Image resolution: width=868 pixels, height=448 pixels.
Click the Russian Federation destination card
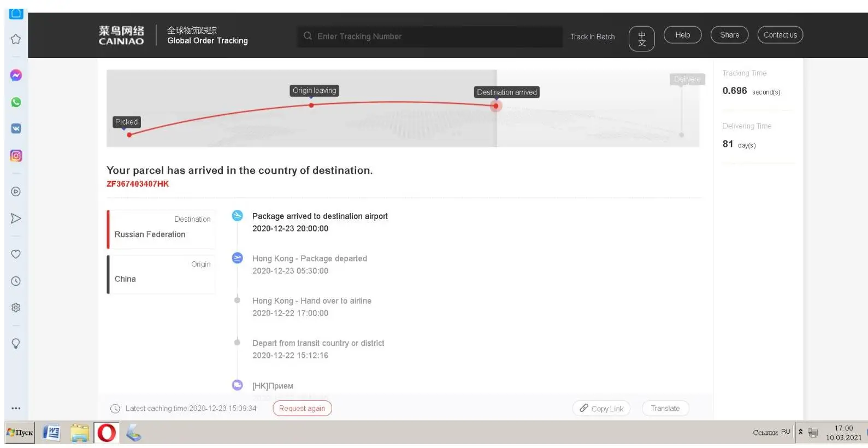coord(161,229)
